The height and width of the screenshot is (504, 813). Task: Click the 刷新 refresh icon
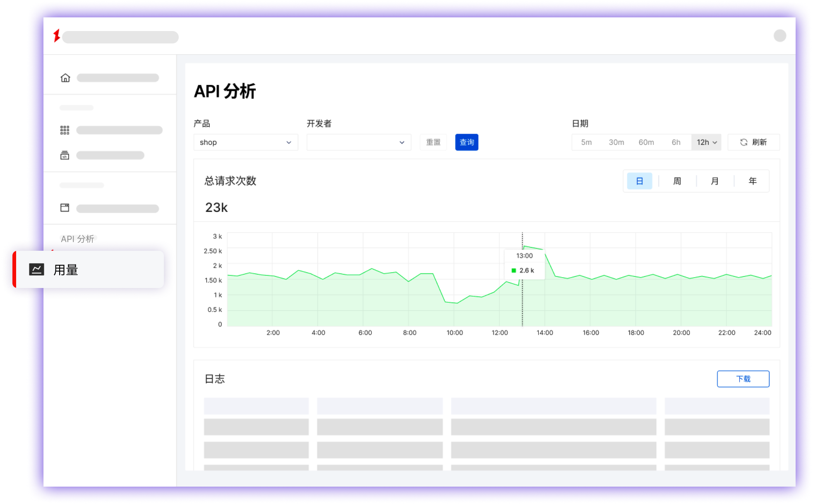[x=743, y=142]
